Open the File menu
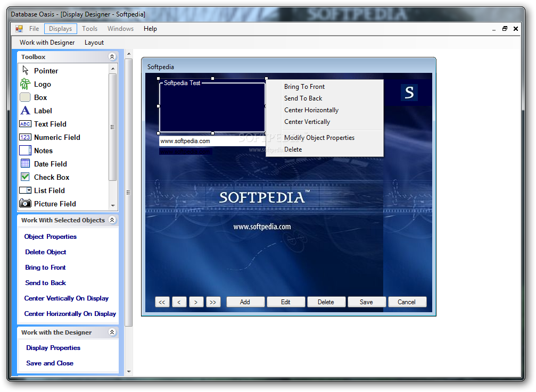Viewport: 536px width, 392px height. (x=34, y=29)
